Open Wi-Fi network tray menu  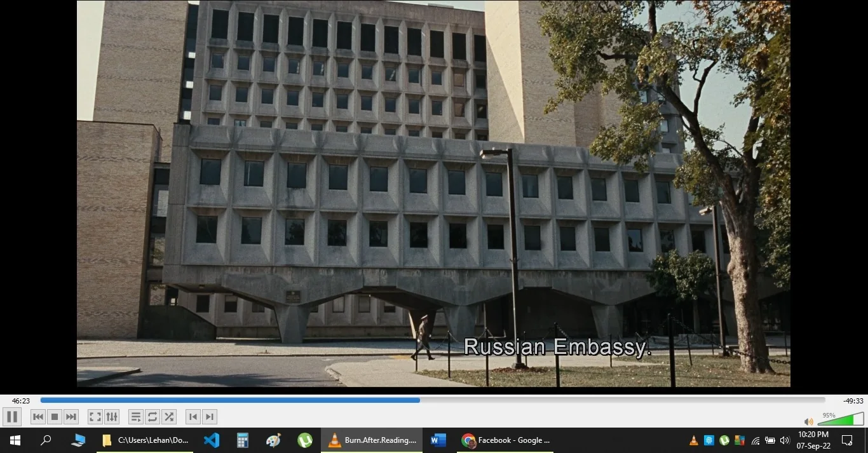pyautogui.click(x=756, y=440)
